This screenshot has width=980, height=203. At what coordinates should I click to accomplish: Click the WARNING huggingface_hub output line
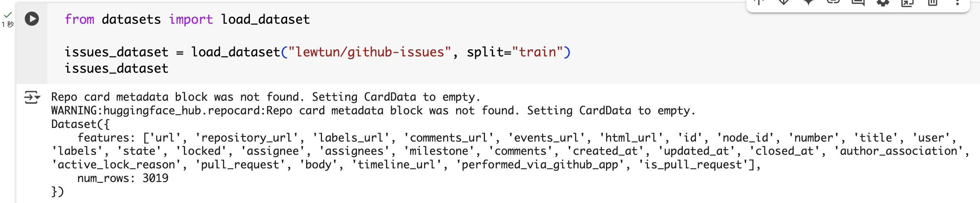point(373,111)
